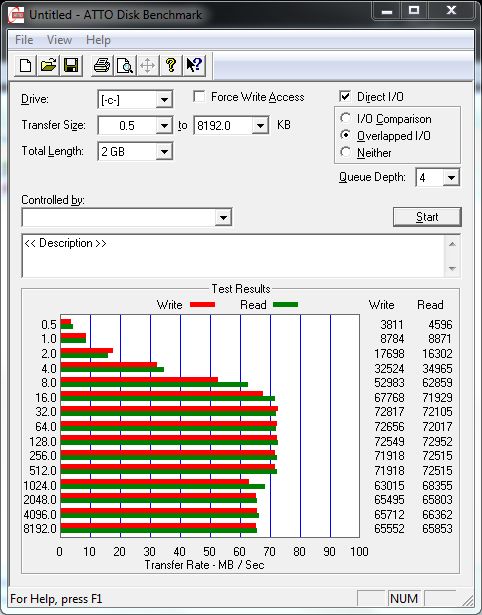Open About via yellow question mark icon
The height and width of the screenshot is (615, 482).
(x=171, y=65)
